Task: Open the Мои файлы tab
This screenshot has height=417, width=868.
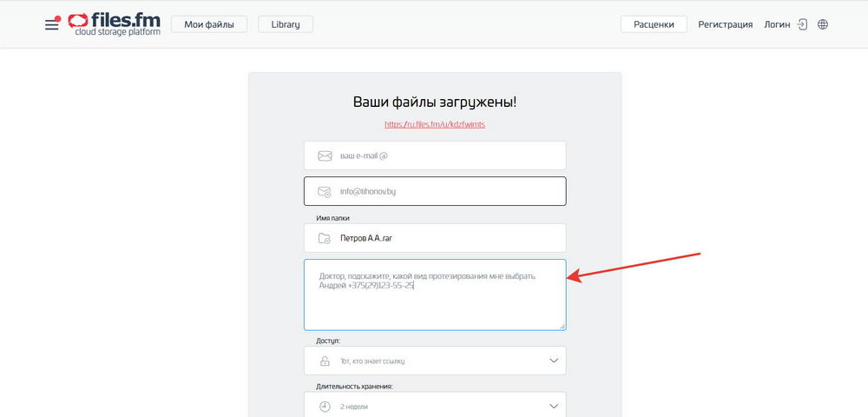Action: coord(209,24)
